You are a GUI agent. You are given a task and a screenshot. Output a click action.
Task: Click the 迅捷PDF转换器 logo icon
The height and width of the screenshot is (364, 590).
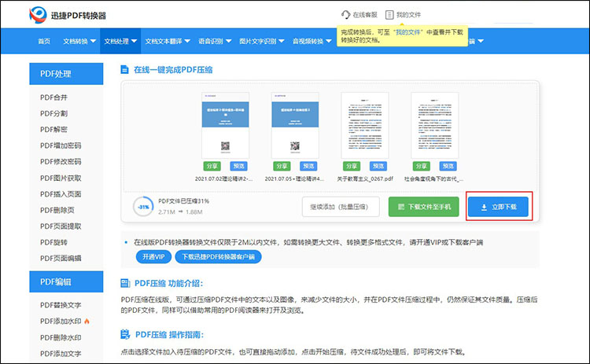(x=38, y=15)
